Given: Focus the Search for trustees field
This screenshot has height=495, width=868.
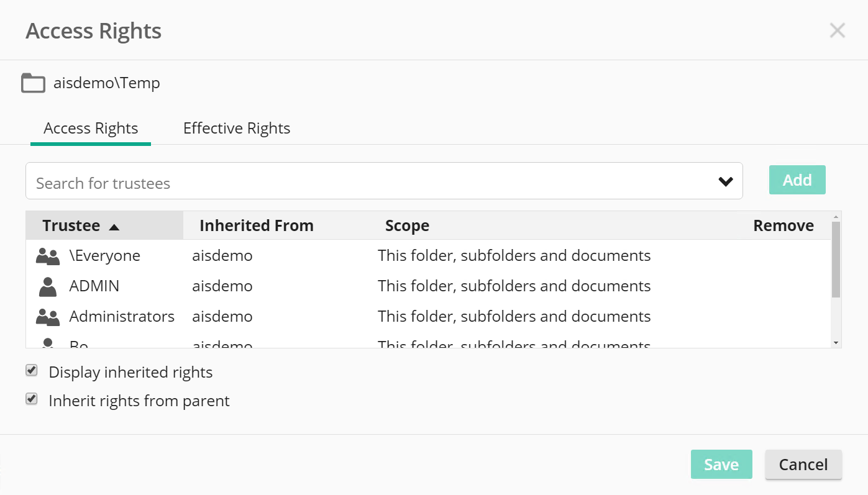Looking at the screenshot, I should click(x=373, y=181).
